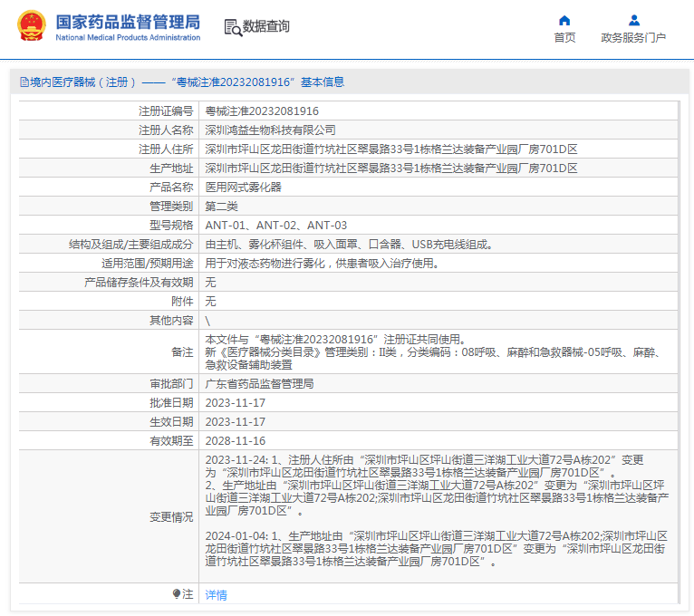
Task: Click the 注册证编号 label
Action: click(166, 111)
